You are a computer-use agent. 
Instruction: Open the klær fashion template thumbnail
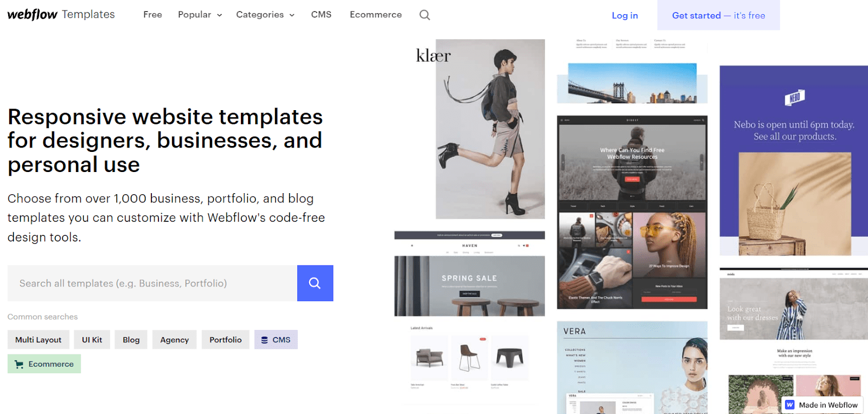tap(480, 129)
